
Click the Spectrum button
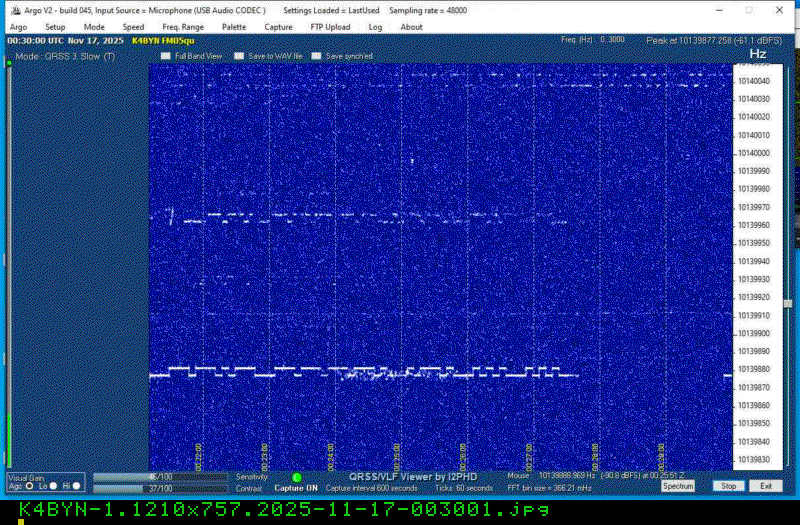677,486
